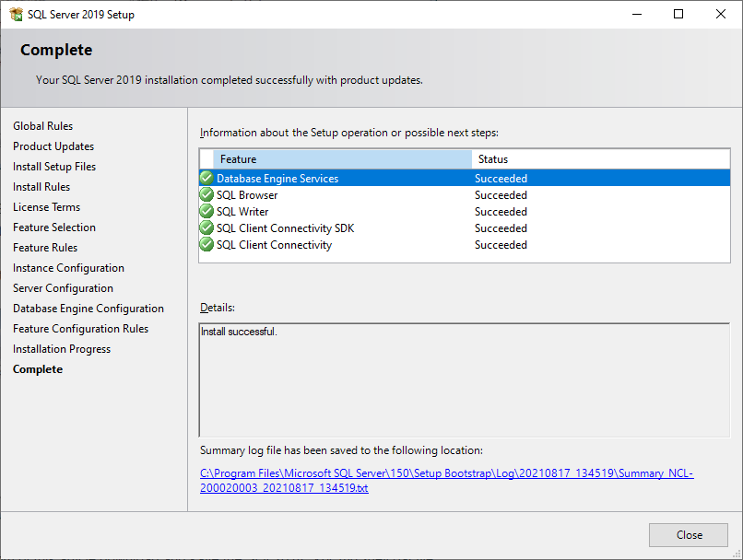The image size is (743, 560).
Task: Select License Terms in the sidebar
Action: 46,206
